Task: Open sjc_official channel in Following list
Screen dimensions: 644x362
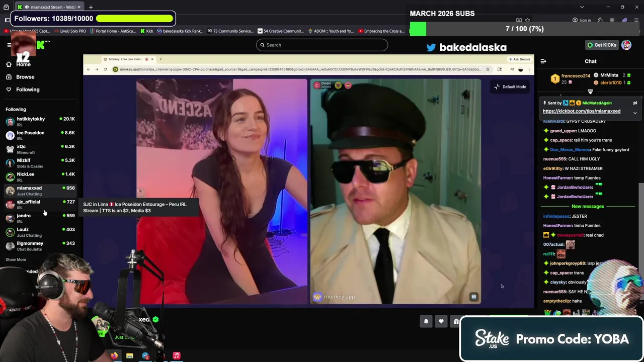Action: click(x=40, y=204)
